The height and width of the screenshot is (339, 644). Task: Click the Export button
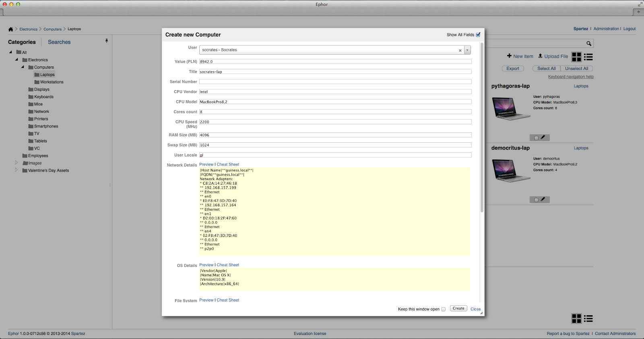coord(513,69)
